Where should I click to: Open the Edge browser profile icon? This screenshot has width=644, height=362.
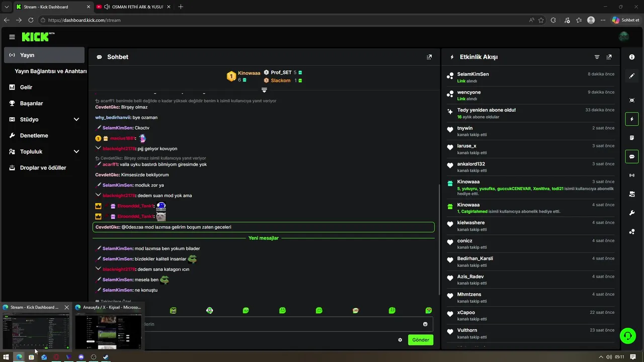point(591,20)
